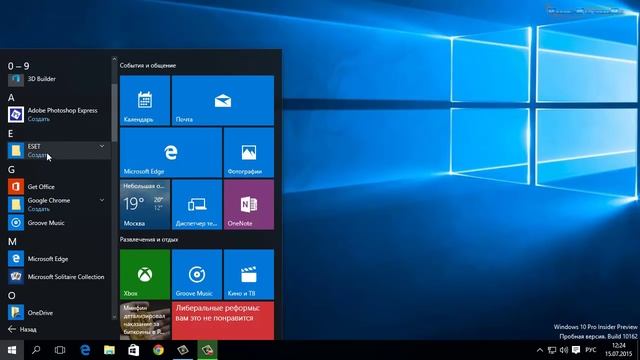Jump to the 0 – 9 letter header

coord(18,66)
